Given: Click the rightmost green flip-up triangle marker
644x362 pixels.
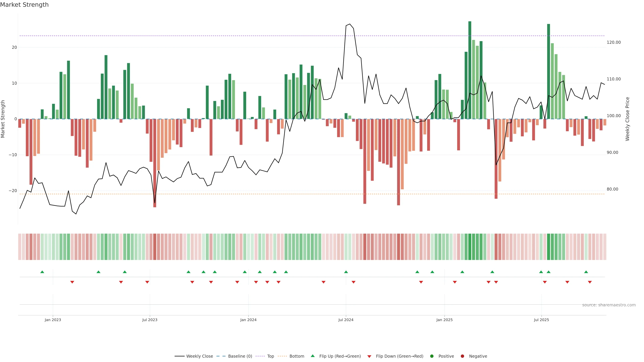Looking at the screenshot, I should [586, 272].
